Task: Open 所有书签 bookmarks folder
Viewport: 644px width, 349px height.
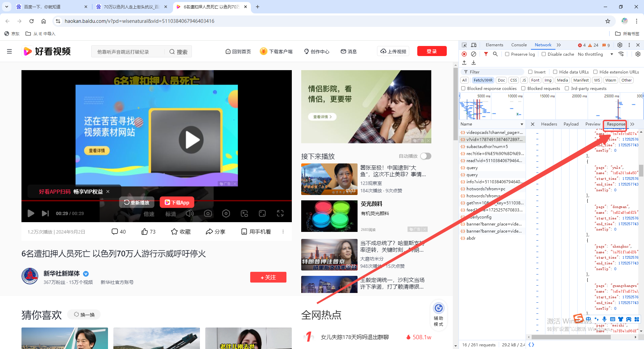Action: [627, 34]
